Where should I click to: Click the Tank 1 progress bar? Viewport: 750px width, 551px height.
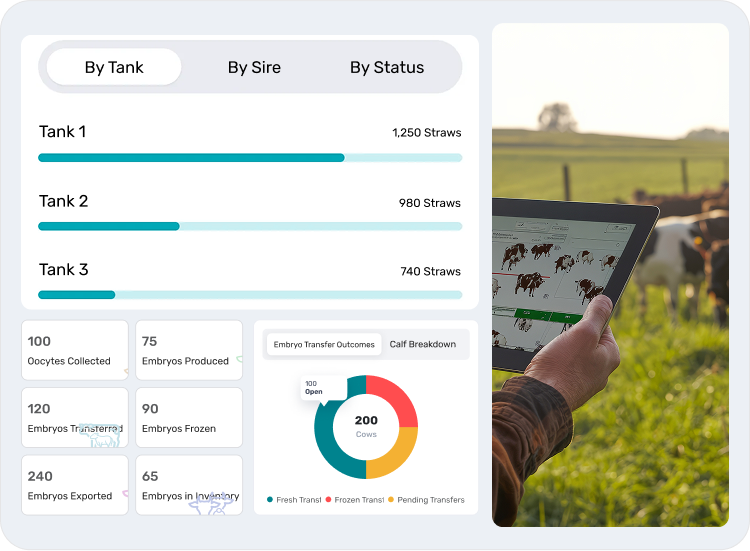point(250,158)
